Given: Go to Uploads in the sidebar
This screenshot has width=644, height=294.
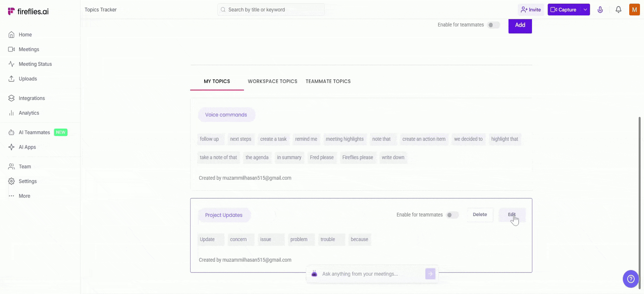Looking at the screenshot, I should pos(28,79).
